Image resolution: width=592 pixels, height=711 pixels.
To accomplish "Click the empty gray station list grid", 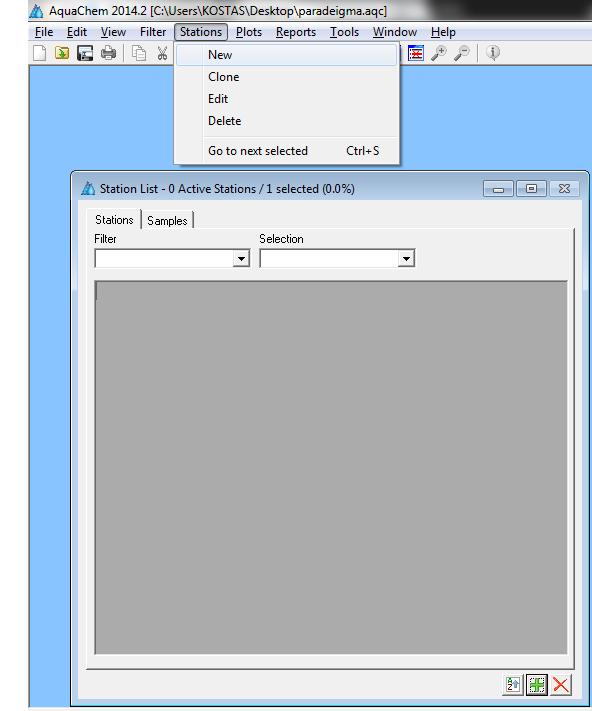I will coord(331,467).
